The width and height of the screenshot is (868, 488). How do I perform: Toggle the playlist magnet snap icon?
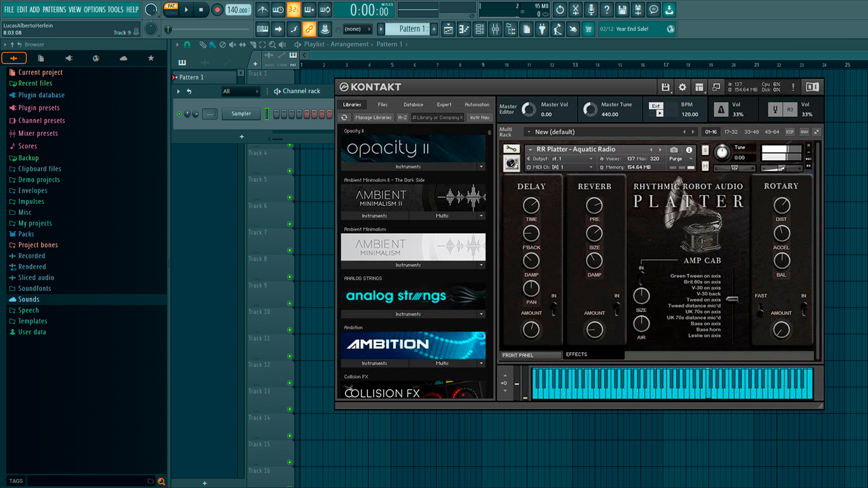(187, 44)
